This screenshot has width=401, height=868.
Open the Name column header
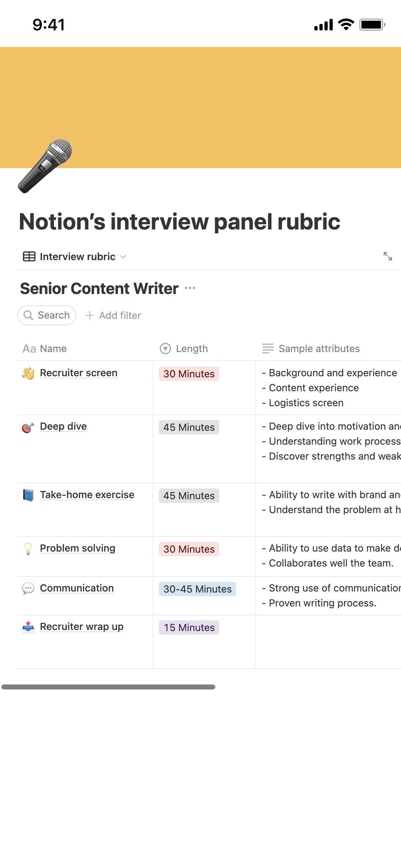pyautogui.click(x=45, y=348)
